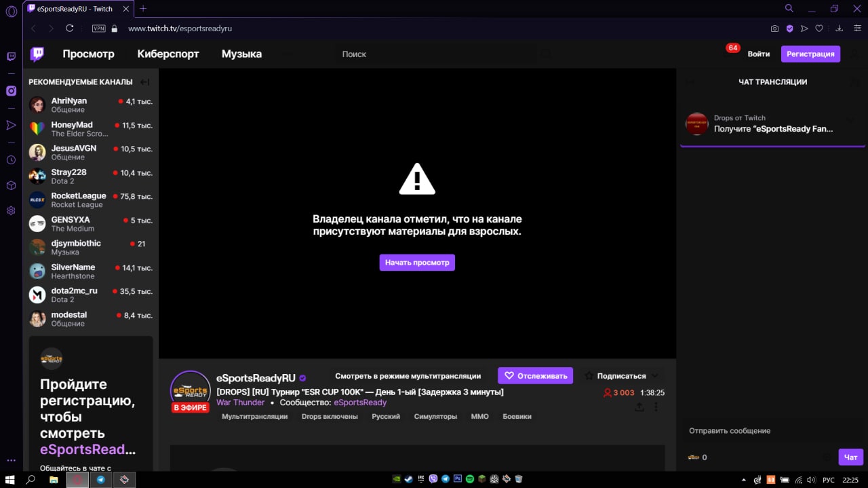
Task: Click Войти to log in
Action: (x=759, y=54)
